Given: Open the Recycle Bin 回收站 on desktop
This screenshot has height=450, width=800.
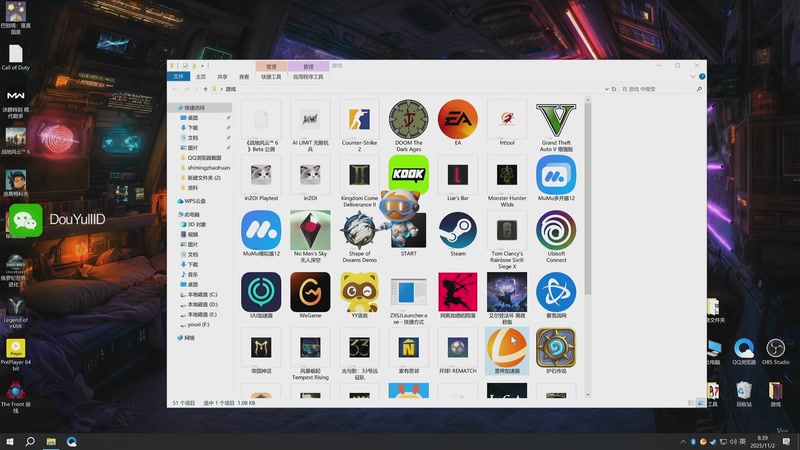Looking at the screenshot, I should click(x=744, y=394).
